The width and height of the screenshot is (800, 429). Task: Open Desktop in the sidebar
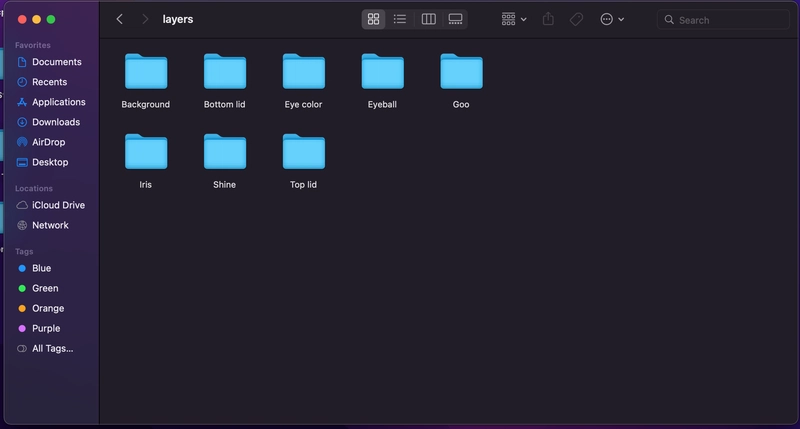[49, 162]
